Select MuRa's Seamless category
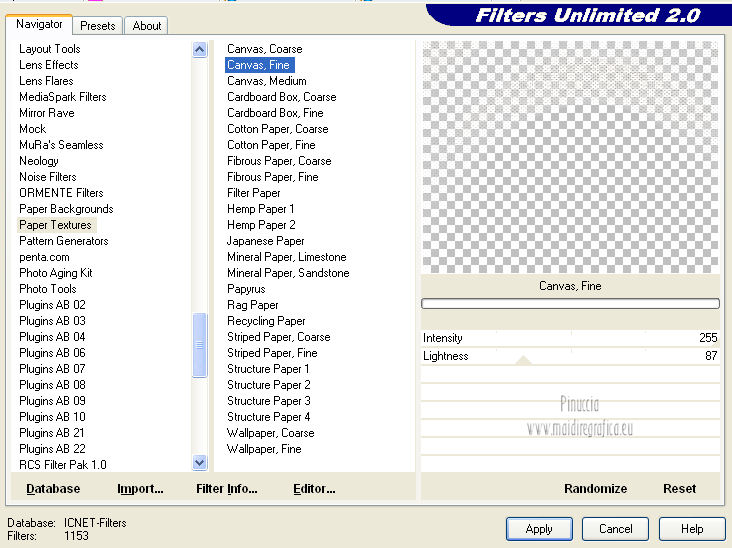Viewport: 732px width, 548px height. 61,145
